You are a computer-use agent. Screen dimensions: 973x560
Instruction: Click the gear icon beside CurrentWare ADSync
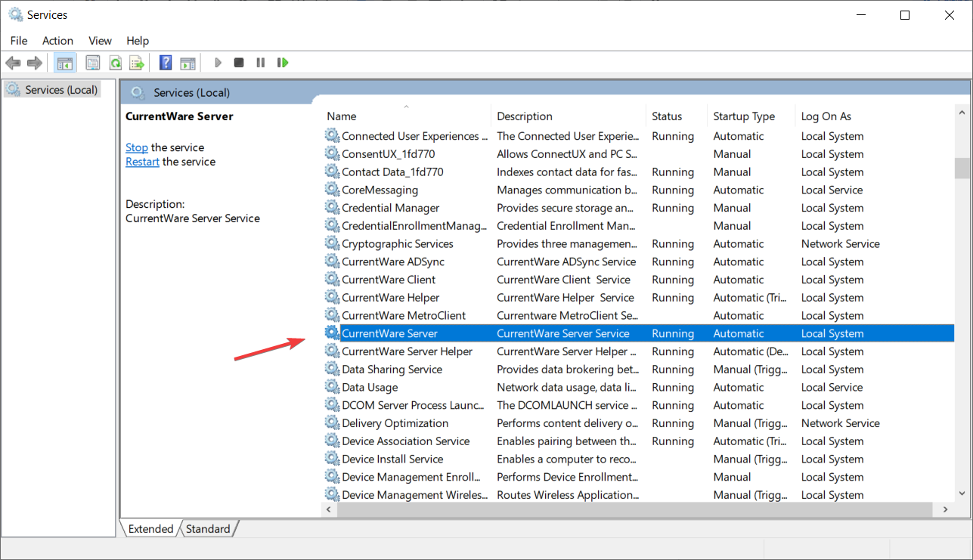pyautogui.click(x=332, y=261)
